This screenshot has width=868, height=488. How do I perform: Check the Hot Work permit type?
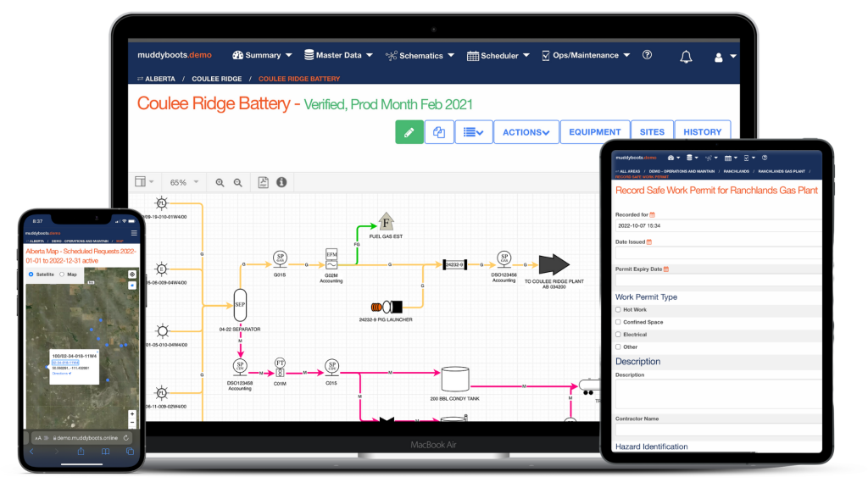[618, 310]
